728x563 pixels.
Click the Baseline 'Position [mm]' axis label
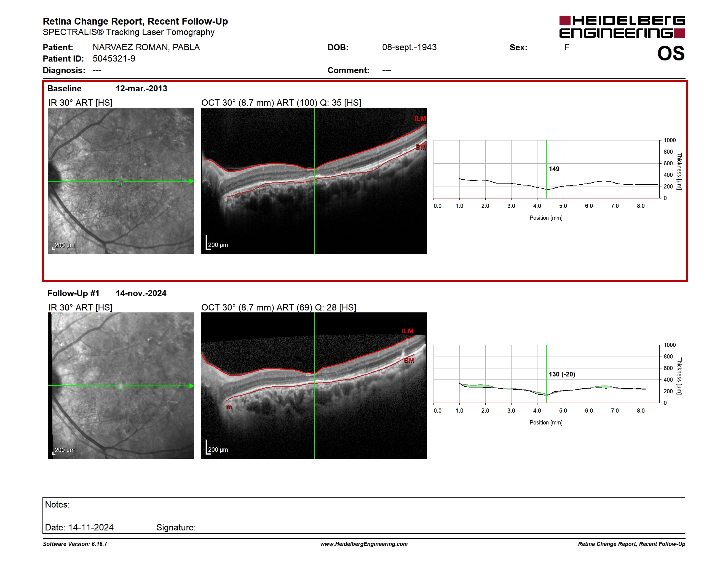(x=546, y=218)
